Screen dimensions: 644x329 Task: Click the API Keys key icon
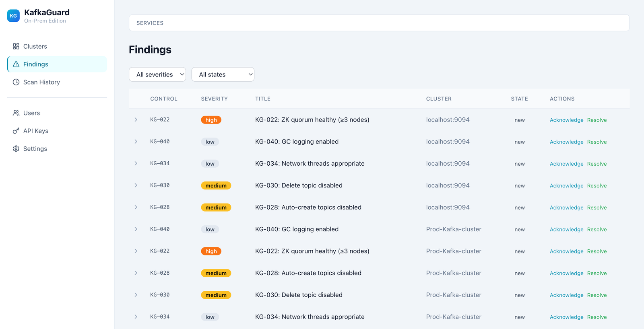coord(16,131)
